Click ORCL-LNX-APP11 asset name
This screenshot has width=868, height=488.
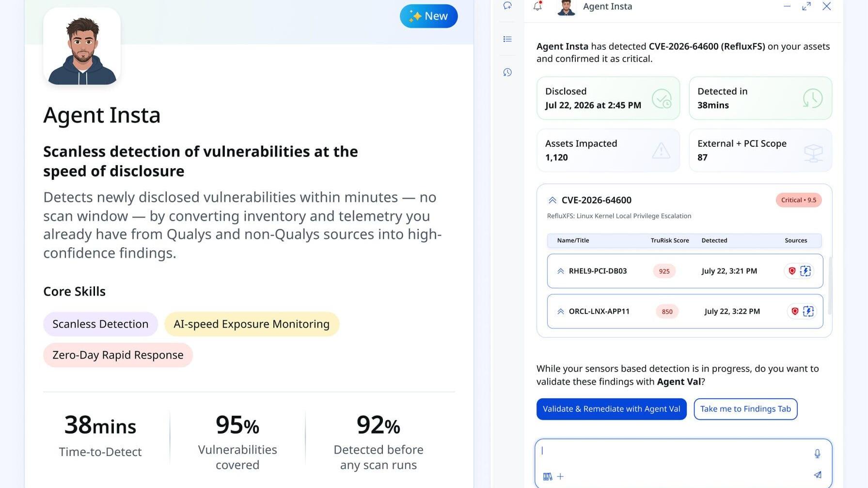coord(599,312)
